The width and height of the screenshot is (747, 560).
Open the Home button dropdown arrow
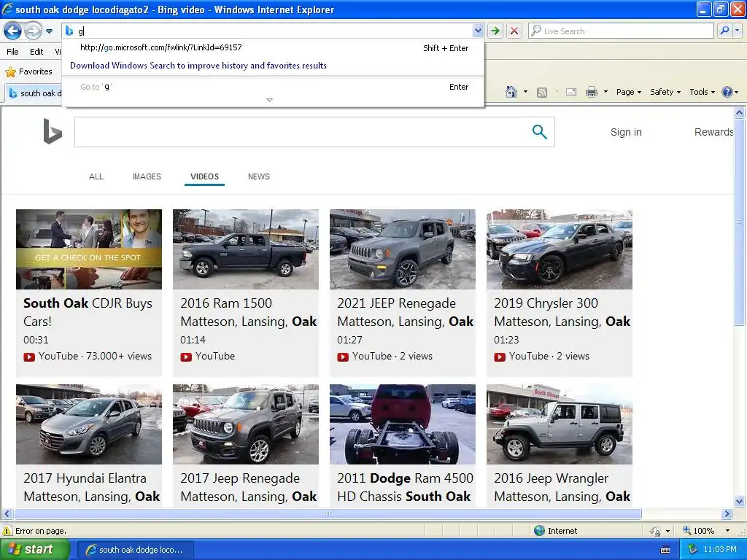(x=525, y=92)
